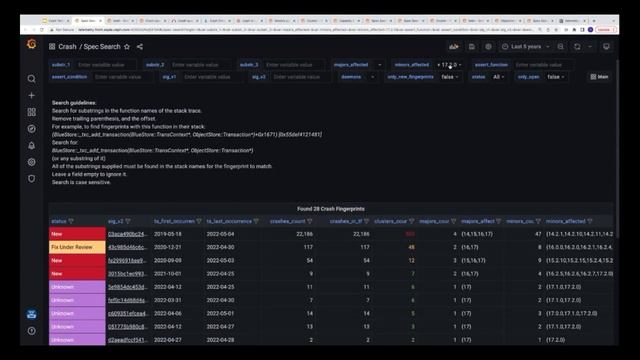
Task: Click the 2019-05-18 first occurrence date
Action: [168, 234]
